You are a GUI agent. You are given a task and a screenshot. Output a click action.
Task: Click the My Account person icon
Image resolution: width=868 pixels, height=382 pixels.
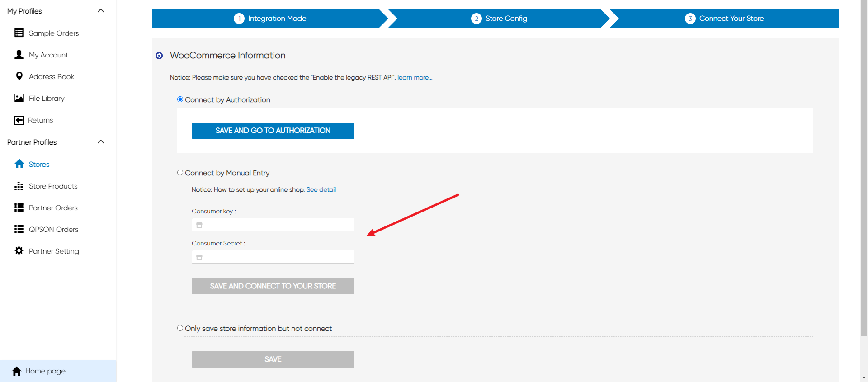pos(19,55)
